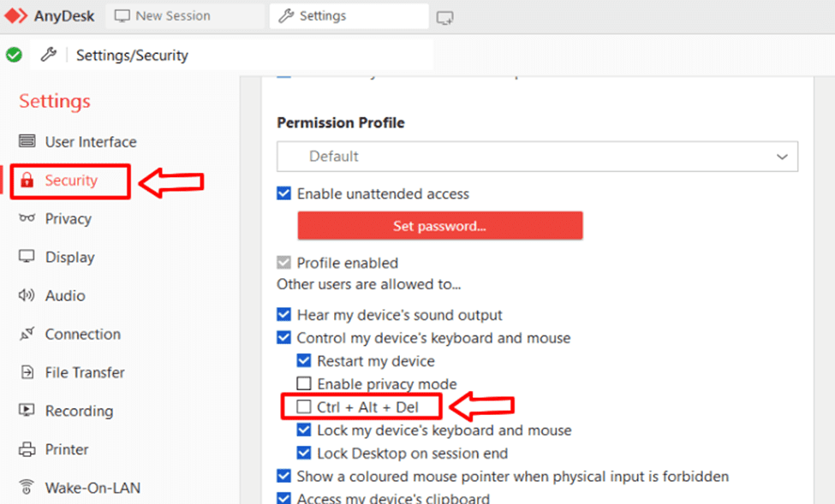Open Audio settings via speaker icon
The image size is (835, 504).
(x=27, y=295)
